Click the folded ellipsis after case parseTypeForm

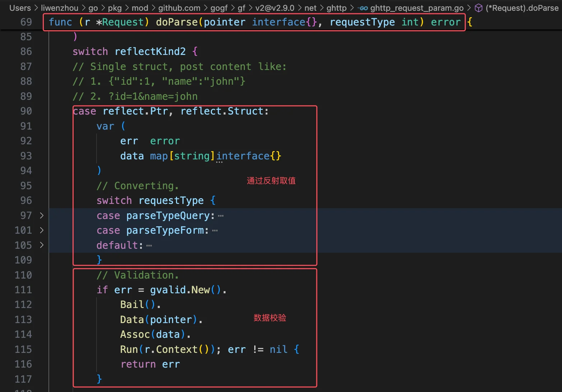pyautogui.click(x=215, y=230)
